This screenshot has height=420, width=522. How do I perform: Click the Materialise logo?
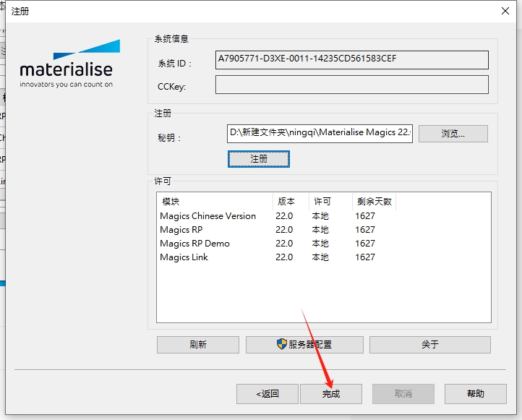pyautogui.click(x=69, y=64)
